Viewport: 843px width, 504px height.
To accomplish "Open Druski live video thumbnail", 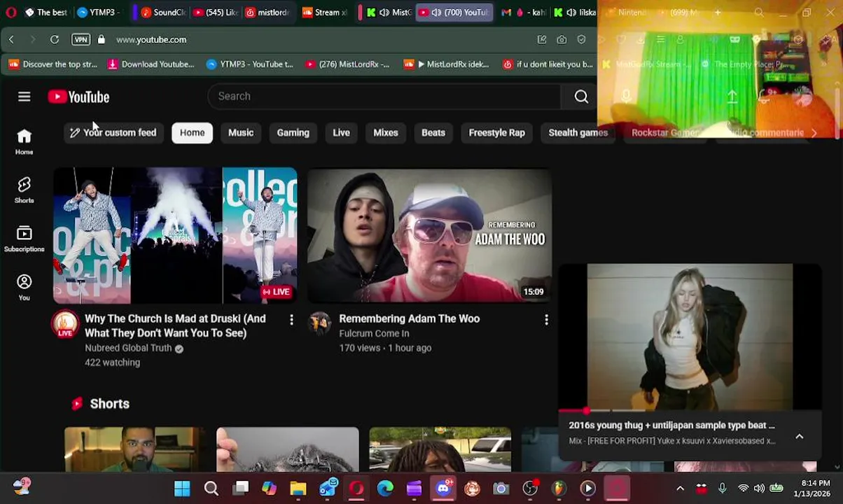I will point(175,235).
